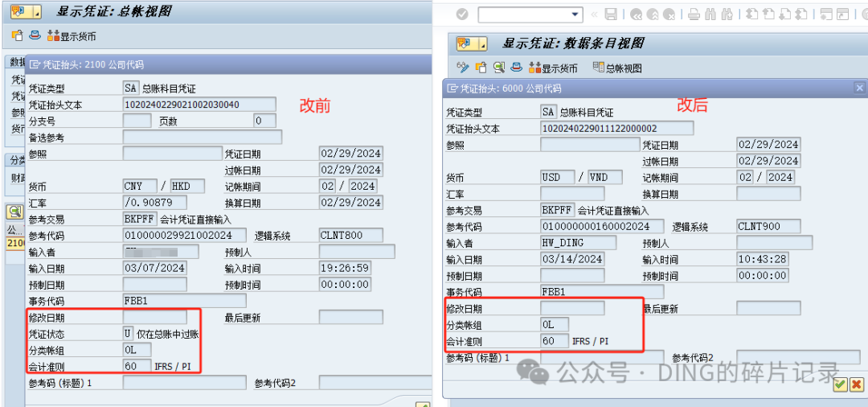Open the command field dropdown arrow
Screen dimensions: 868x407
(x=576, y=14)
